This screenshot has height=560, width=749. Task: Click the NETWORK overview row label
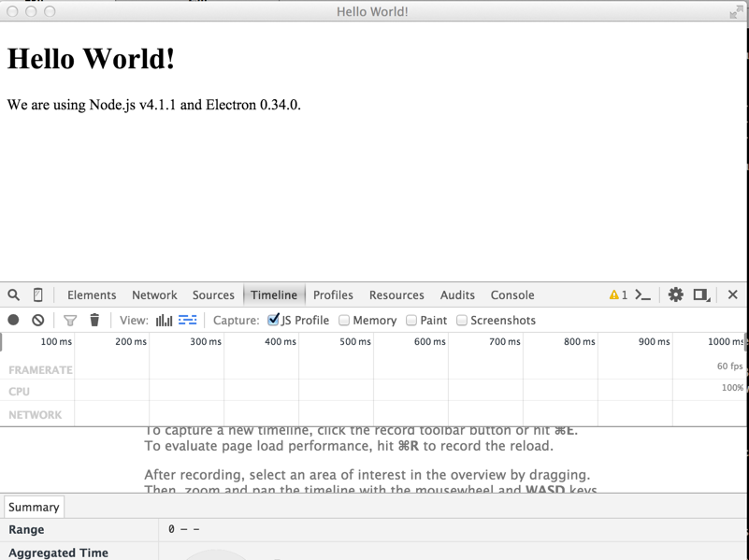(x=36, y=415)
